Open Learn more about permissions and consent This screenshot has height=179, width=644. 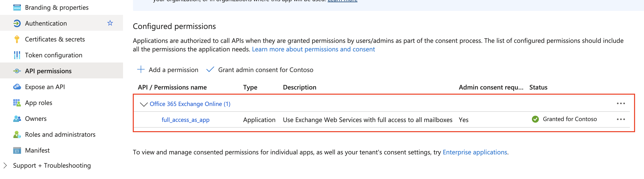click(x=313, y=49)
